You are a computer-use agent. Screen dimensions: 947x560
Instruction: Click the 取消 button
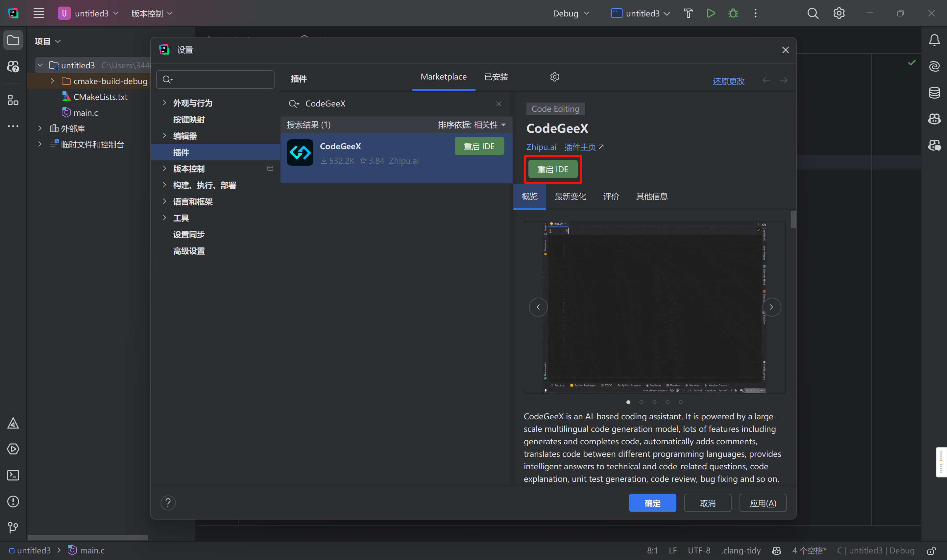coord(707,503)
